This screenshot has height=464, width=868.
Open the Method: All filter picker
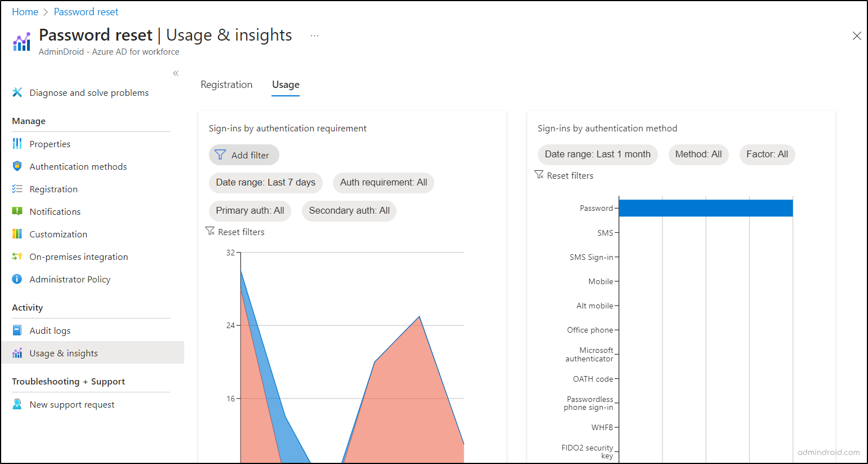[698, 154]
